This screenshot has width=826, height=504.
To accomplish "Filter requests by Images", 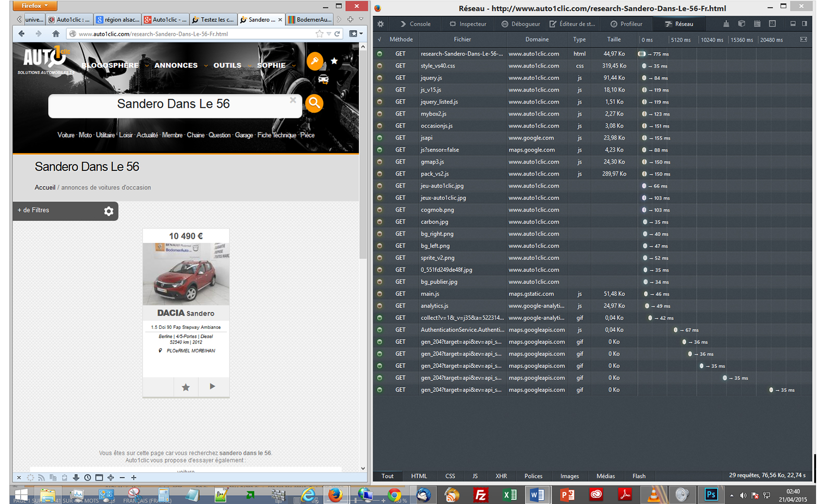I will (569, 476).
